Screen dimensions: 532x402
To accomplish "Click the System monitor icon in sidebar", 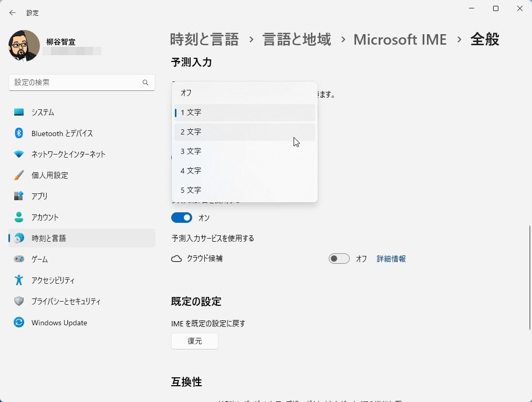I will pos(19,112).
